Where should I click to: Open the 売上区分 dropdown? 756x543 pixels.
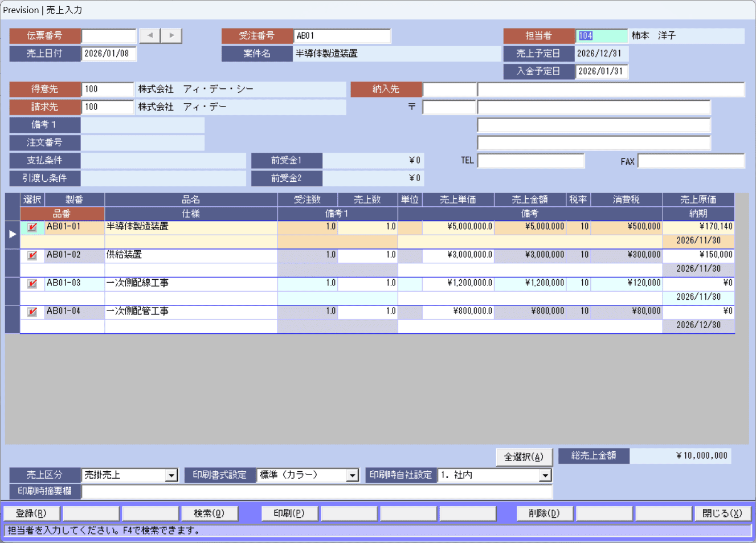tap(171, 475)
